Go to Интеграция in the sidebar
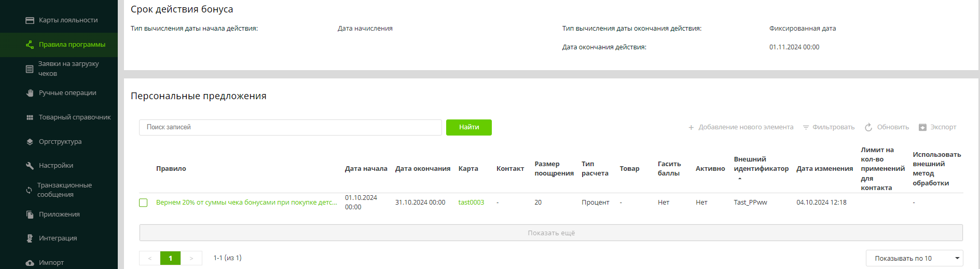 (x=58, y=238)
